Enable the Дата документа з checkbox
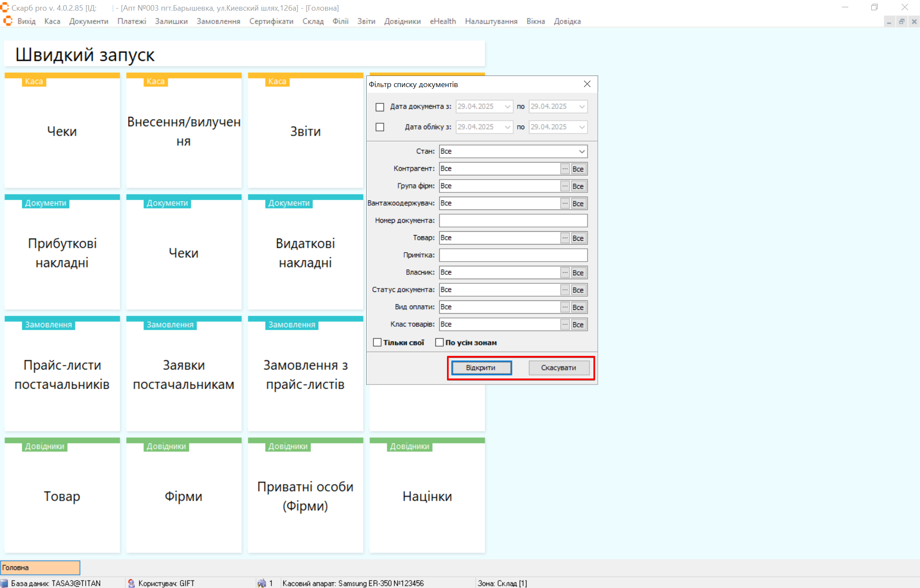Viewport: 920px width, 588px height. pos(380,107)
